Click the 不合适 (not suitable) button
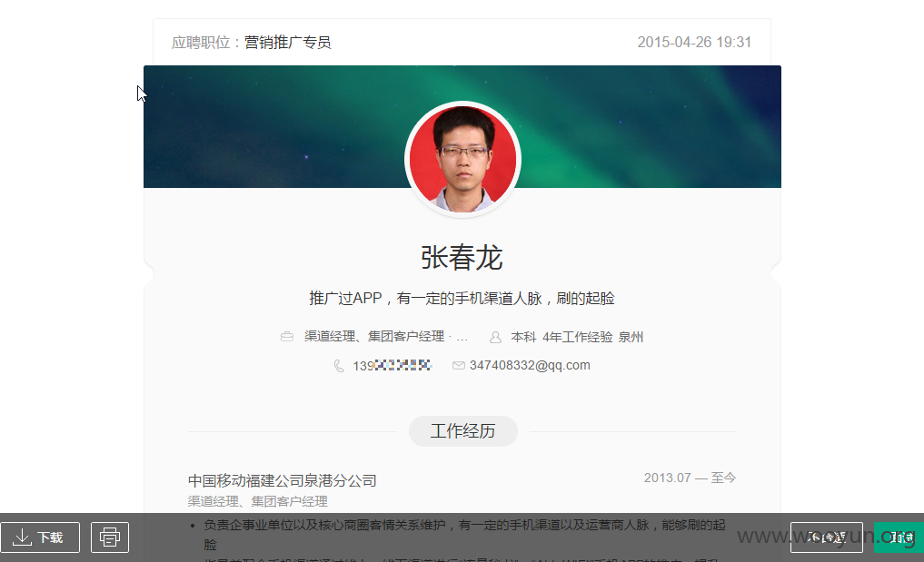Image resolution: width=924 pixels, height=562 pixels. coord(826,537)
